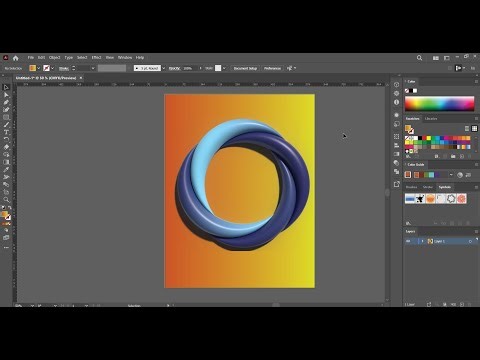Open the Transform panel icon in dock

(x=396, y=137)
